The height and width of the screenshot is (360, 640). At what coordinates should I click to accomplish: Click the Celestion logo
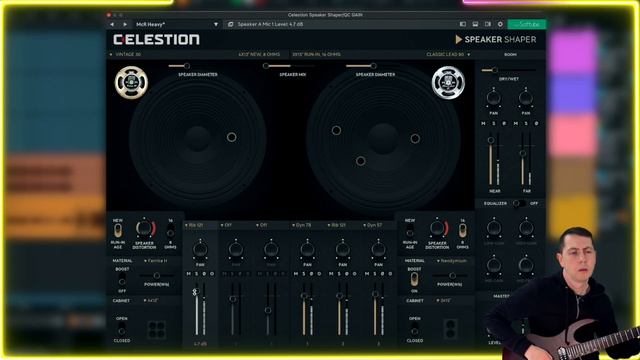point(156,40)
